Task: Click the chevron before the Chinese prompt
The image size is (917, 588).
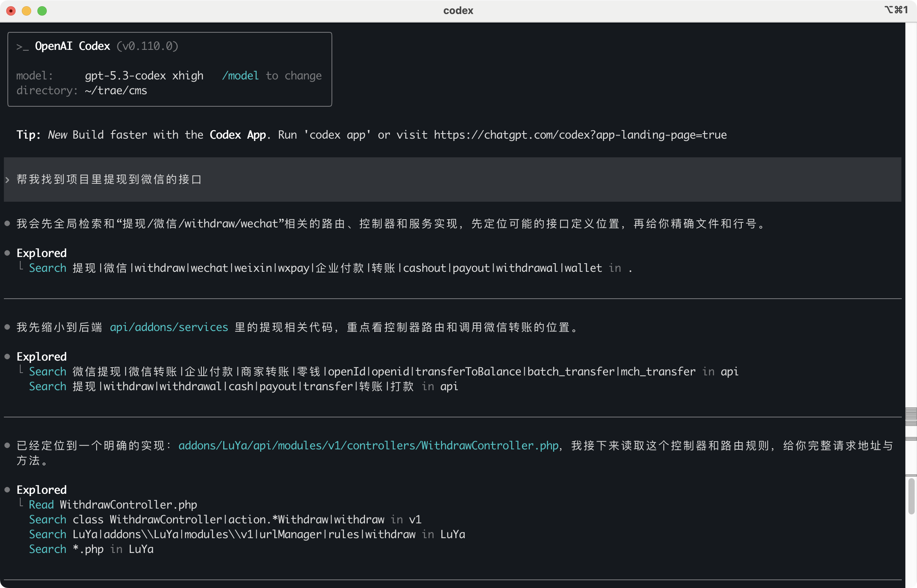Action: [7, 180]
